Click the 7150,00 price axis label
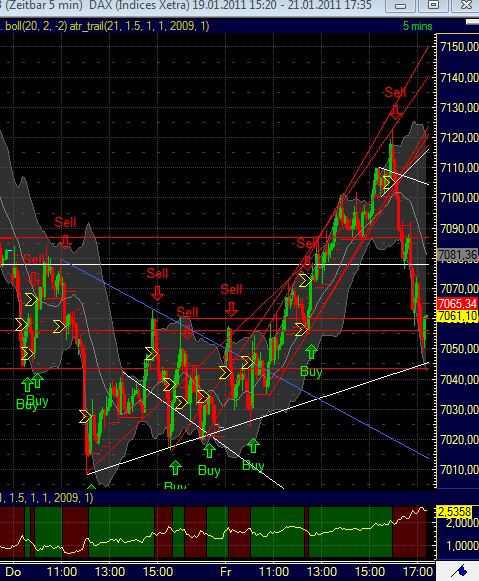 coord(459,47)
